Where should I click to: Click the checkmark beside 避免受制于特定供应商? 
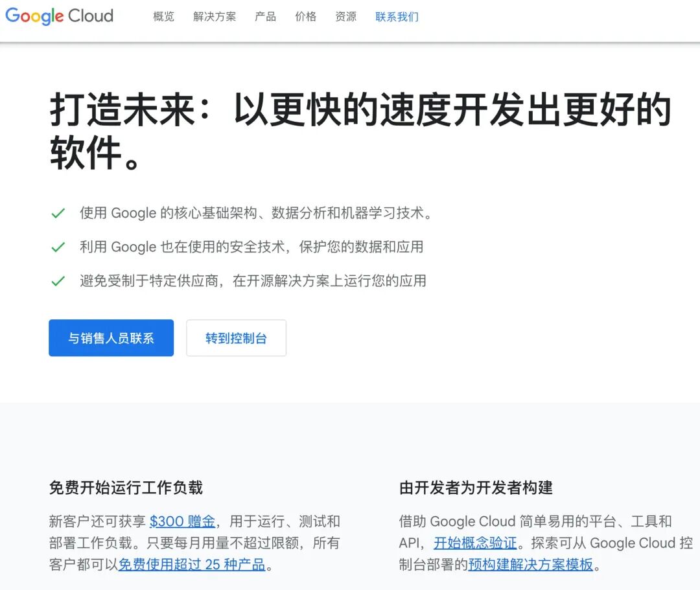coord(58,281)
